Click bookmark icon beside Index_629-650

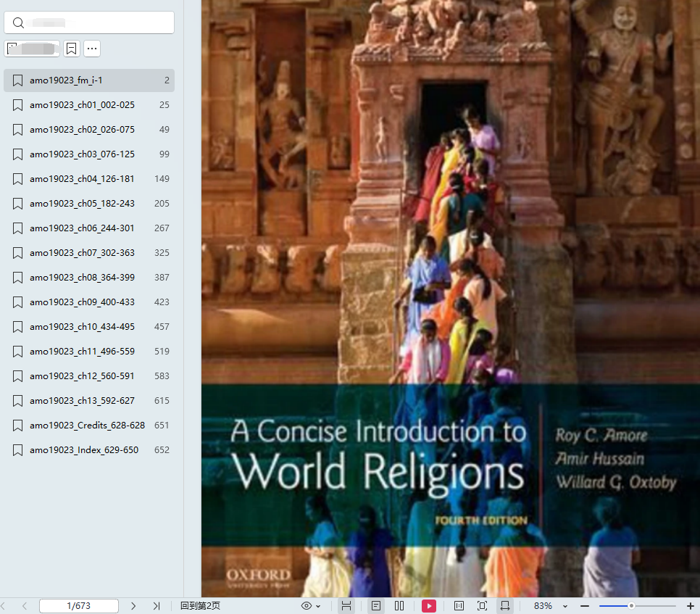click(x=17, y=450)
